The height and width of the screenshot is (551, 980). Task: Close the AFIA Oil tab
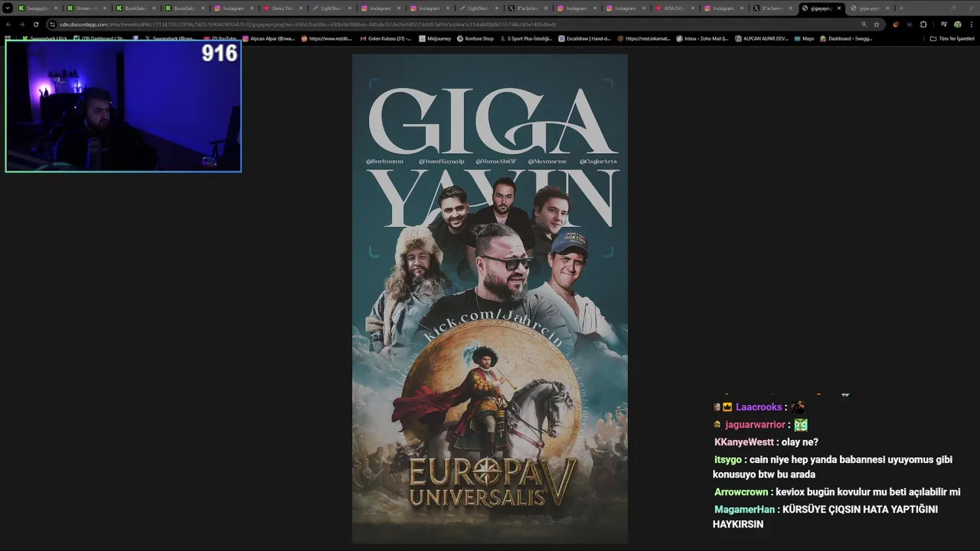click(x=693, y=8)
